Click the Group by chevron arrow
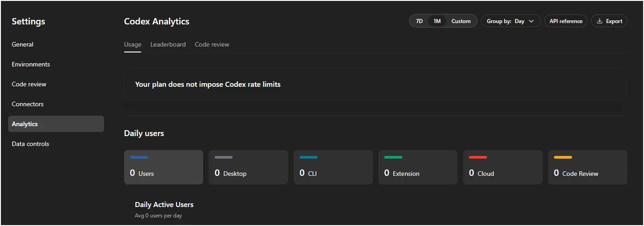The height and width of the screenshot is (226, 644). (x=531, y=21)
